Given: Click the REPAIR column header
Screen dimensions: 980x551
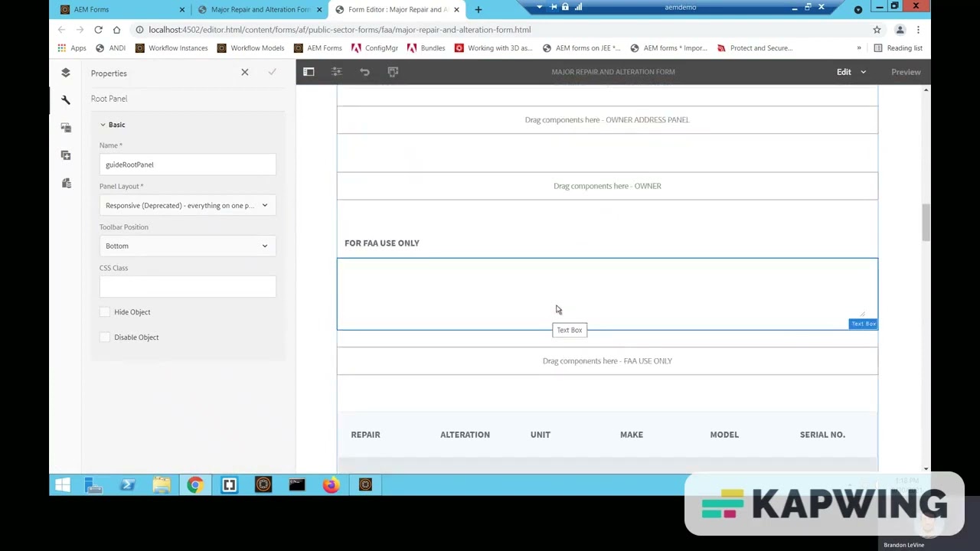Looking at the screenshot, I should (x=365, y=435).
